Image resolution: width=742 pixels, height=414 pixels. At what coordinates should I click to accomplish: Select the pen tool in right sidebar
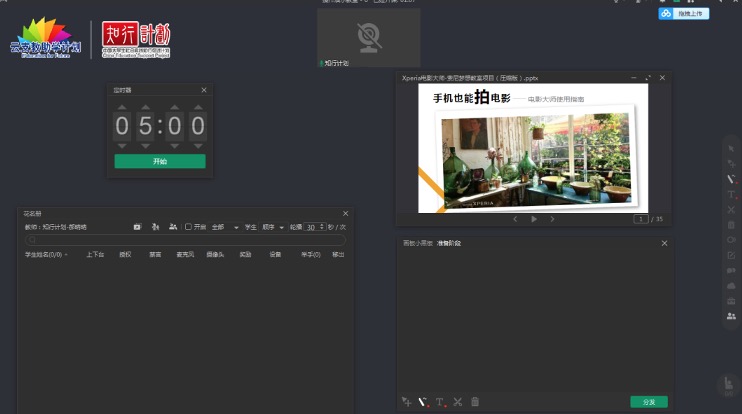click(731, 179)
